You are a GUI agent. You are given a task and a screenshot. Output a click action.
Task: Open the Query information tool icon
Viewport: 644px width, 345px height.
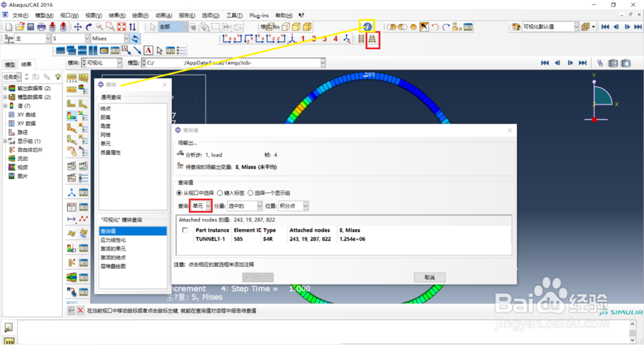[x=367, y=26]
